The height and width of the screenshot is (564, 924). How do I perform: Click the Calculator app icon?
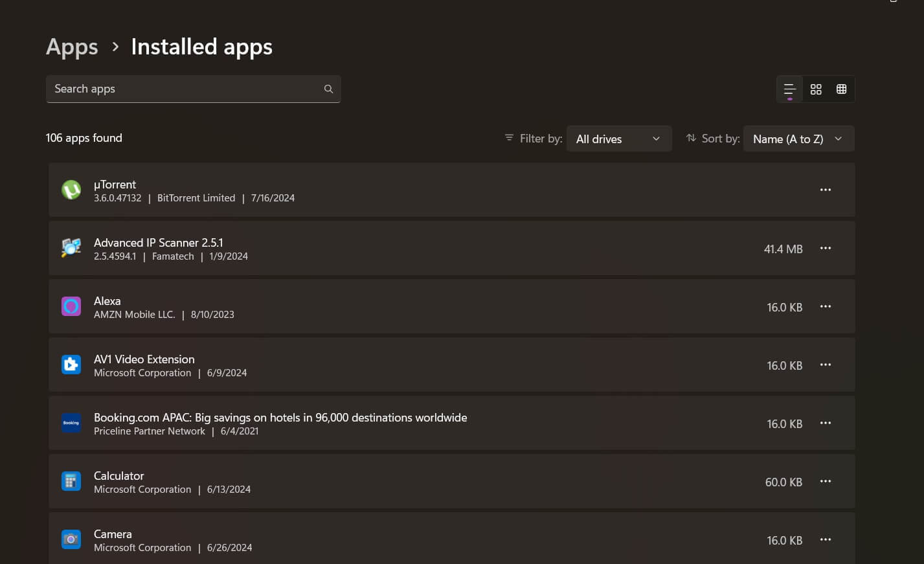click(x=71, y=480)
